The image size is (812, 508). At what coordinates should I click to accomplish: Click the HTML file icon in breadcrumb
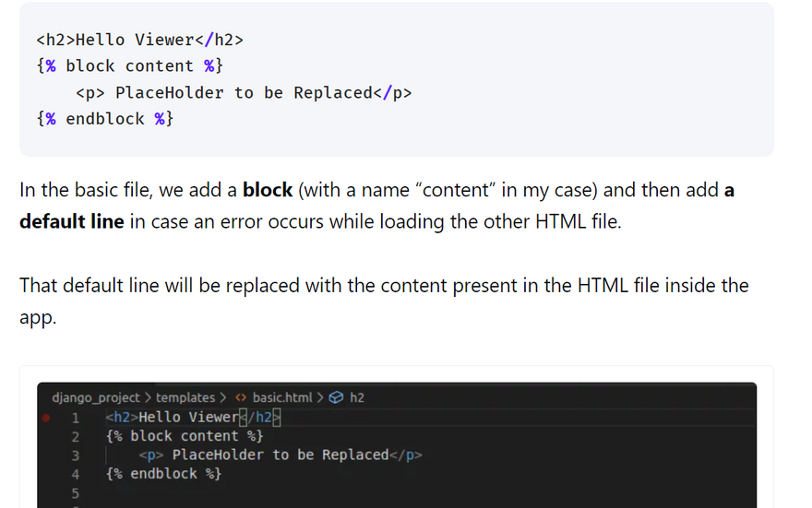pyautogui.click(x=241, y=398)
